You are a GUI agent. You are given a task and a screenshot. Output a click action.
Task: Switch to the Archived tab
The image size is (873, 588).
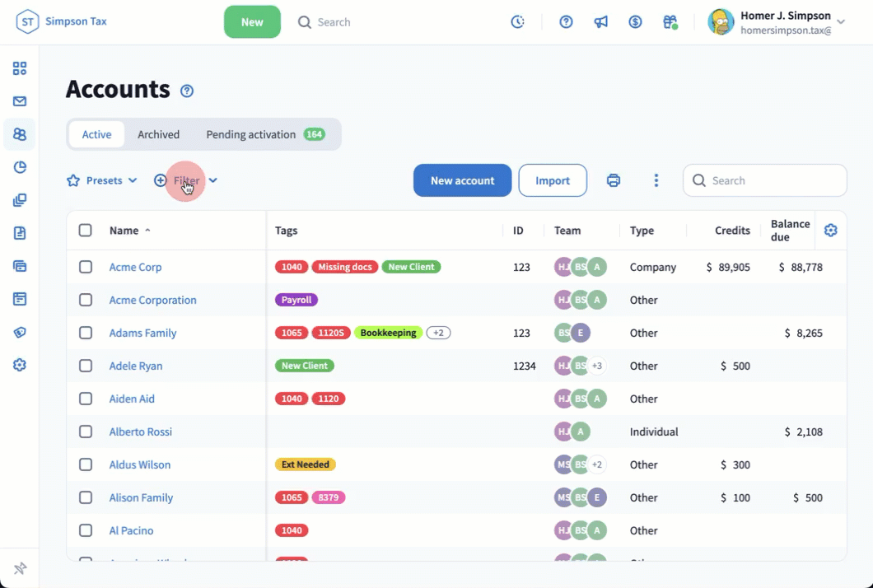(x=158, y=134)
